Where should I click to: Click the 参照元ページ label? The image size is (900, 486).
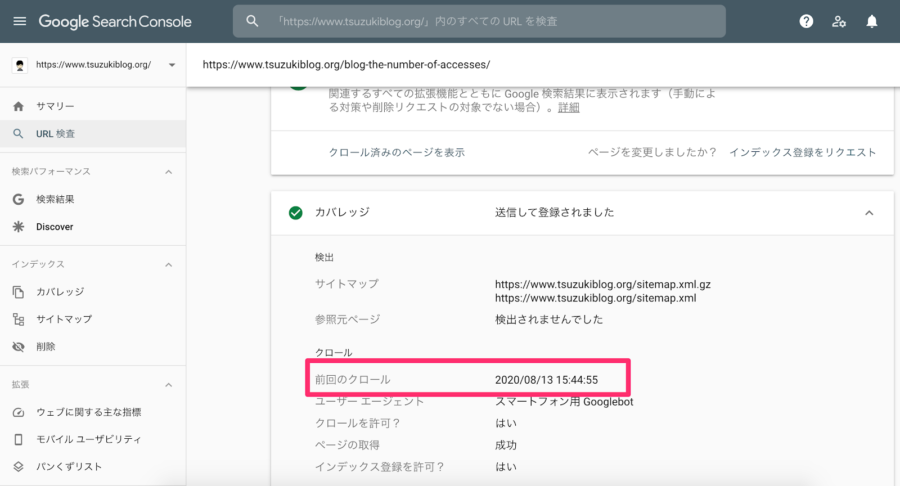(347, 320)
